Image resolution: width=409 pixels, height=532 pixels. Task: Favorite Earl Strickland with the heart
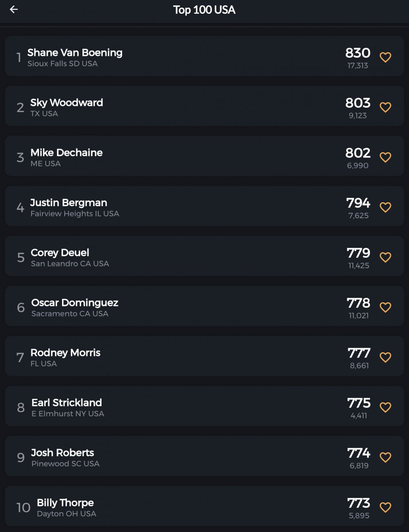tap(386, 408)
